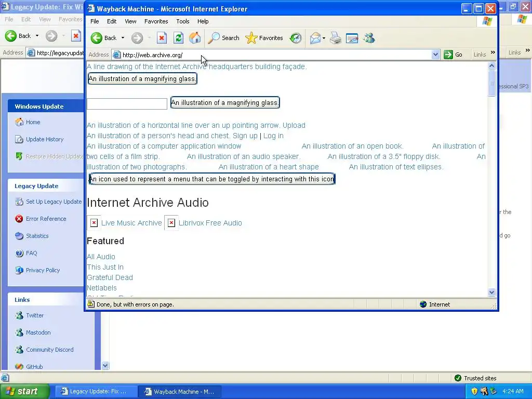Open FAQ in Legacy Update sidebar
This screenshot has width=532, height=399.
point(31,253)
